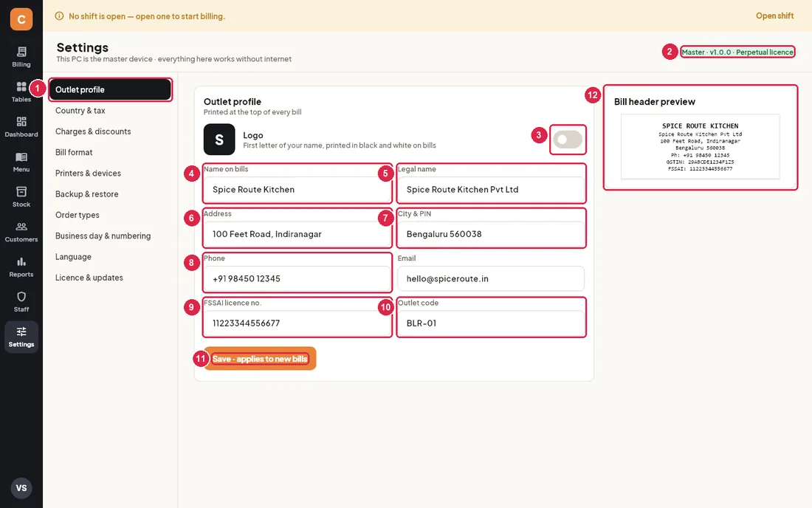The width and height of the screenshot is (812, 508).
Task: Click the S logo tile
Action: 219,140
